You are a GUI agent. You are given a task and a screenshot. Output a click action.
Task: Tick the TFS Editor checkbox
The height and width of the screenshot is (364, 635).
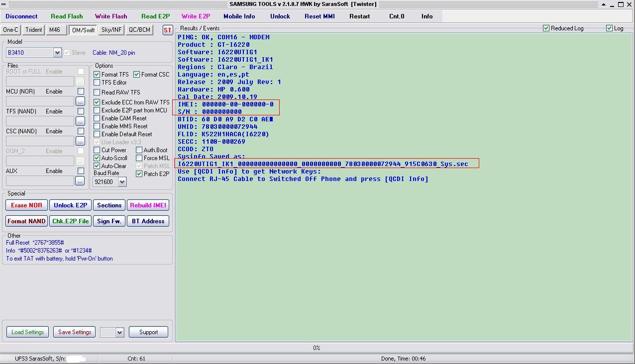[97, 83]
